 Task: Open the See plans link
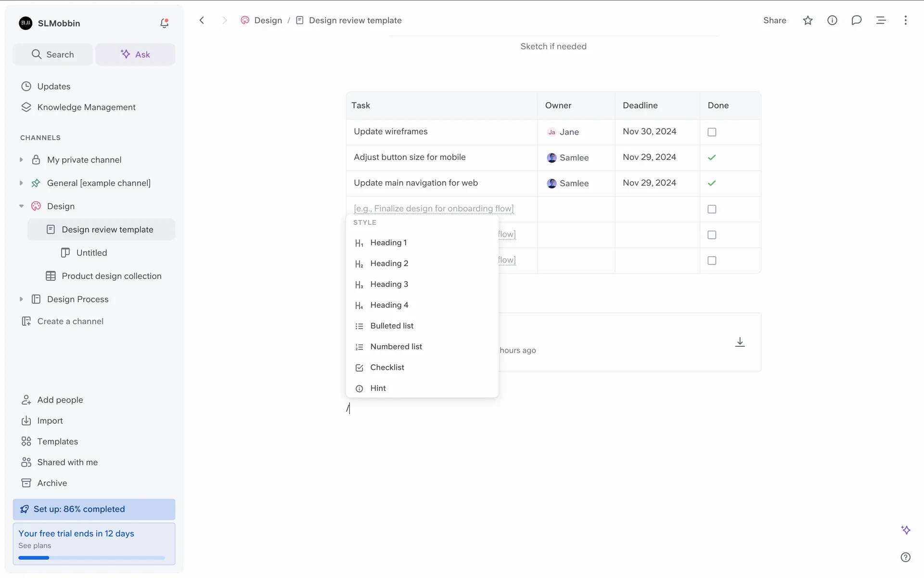pyautogui.click(x=35, y=546)
